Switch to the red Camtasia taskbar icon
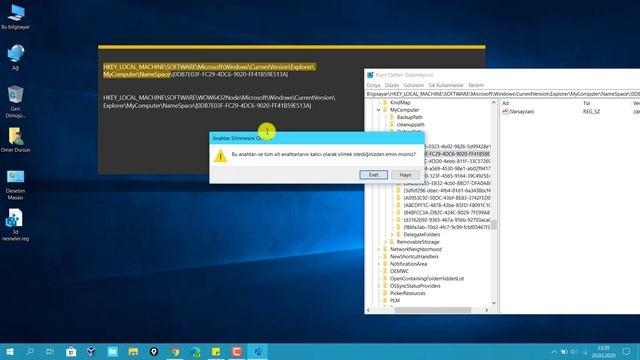640x360 pixels. (237, 351)
